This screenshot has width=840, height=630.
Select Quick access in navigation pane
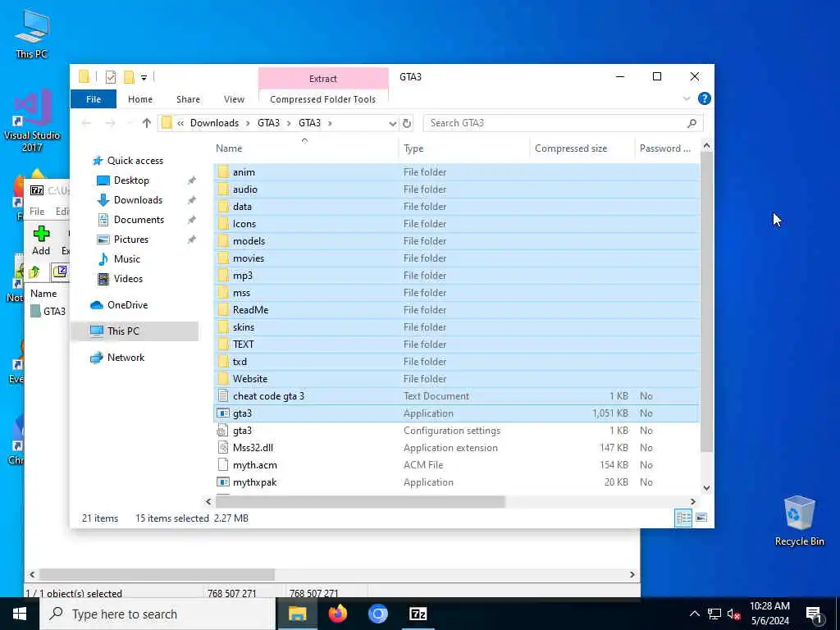(x=135, y=161)
